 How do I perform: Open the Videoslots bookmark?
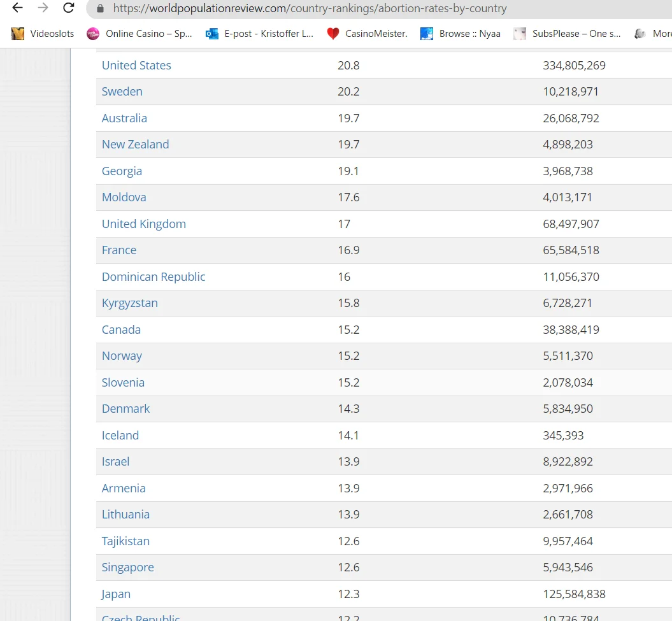43,33
